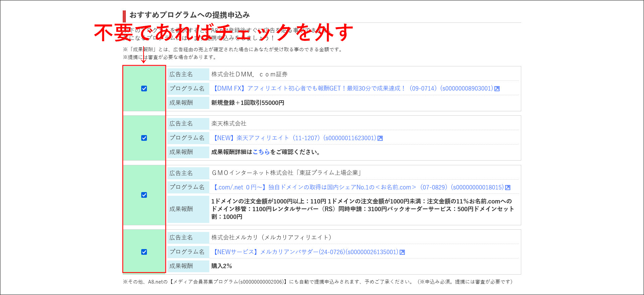Select the text 楽天株式会社
This screenshot has width=644, height=295.
229,123
